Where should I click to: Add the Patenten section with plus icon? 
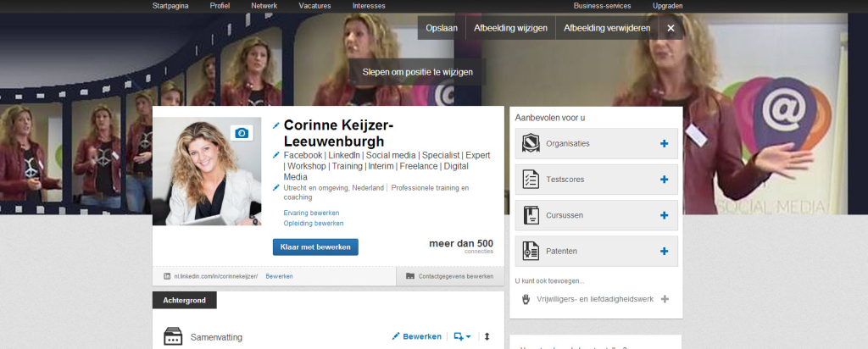pos(664,251)
